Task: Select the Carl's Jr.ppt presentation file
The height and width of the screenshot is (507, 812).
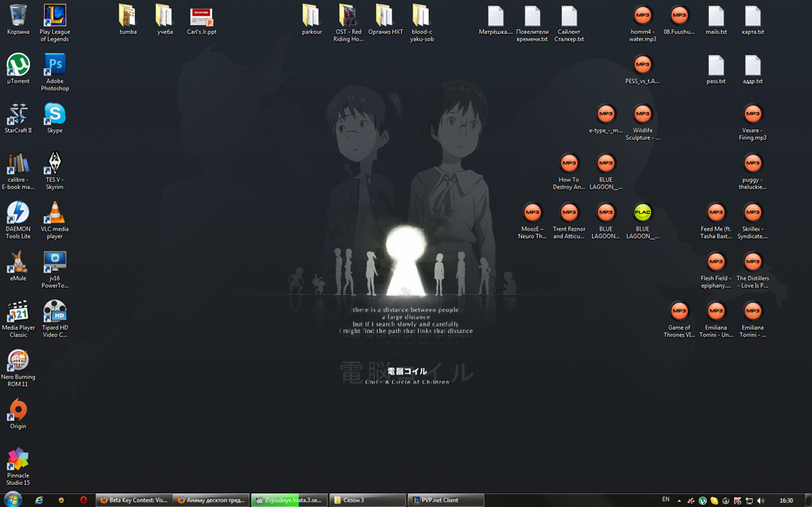Action: [201, 19]
